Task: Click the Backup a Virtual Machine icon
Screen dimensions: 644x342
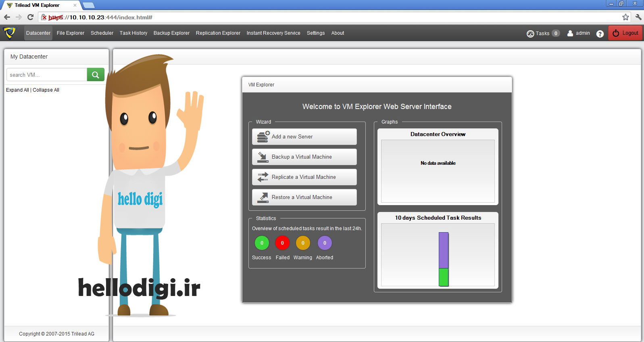Action: (x=263, y=157)
